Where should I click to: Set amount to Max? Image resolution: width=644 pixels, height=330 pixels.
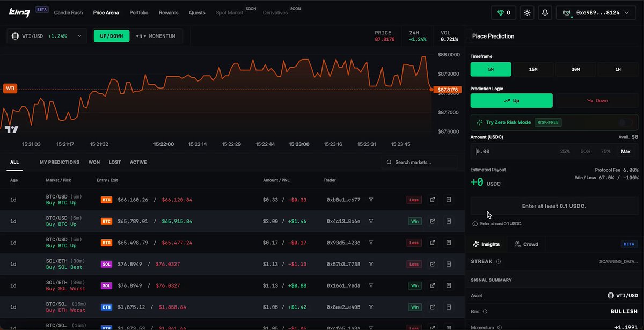click(x=625, y=151)
